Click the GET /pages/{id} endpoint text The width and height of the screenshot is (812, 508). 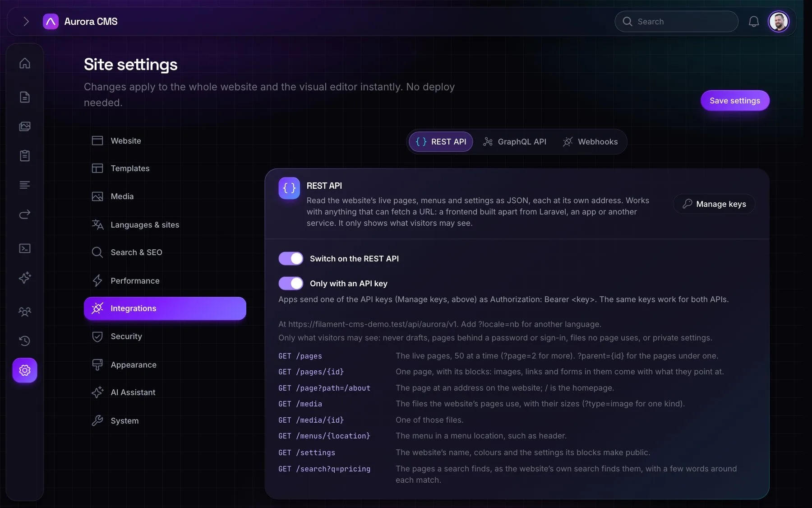(x=311, y=372)
